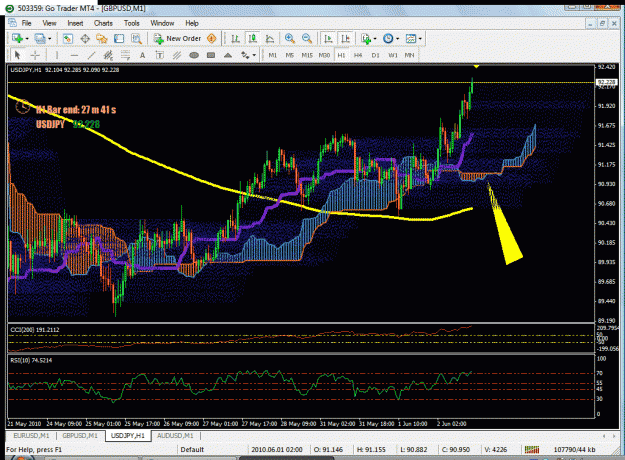The width and height of the screenshot is (625, 460).
Task: Switch timeframe to MN monthly
Action: pos(409,55)
